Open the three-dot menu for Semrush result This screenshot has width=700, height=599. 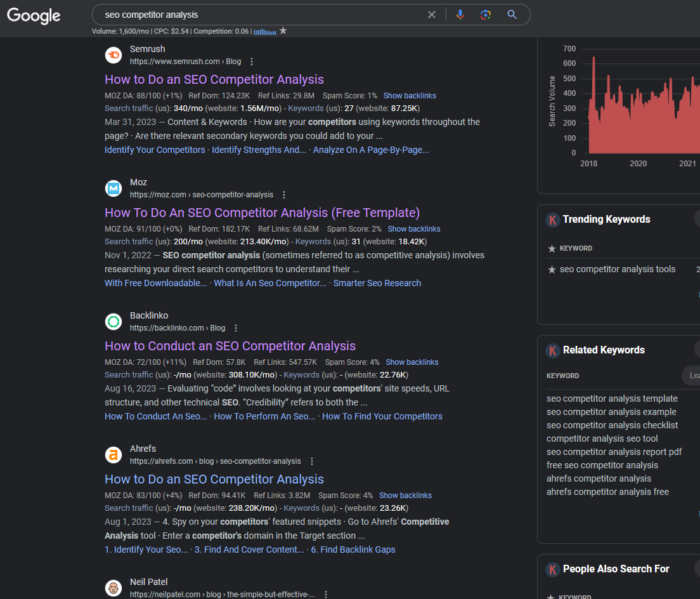pyautogui.click(x=252, y=62)
